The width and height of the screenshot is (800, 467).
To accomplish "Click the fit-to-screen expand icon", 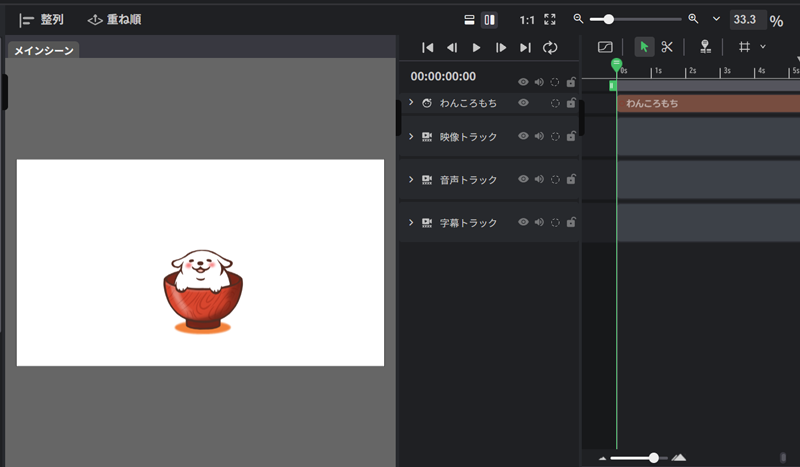I will pos(550,19).
